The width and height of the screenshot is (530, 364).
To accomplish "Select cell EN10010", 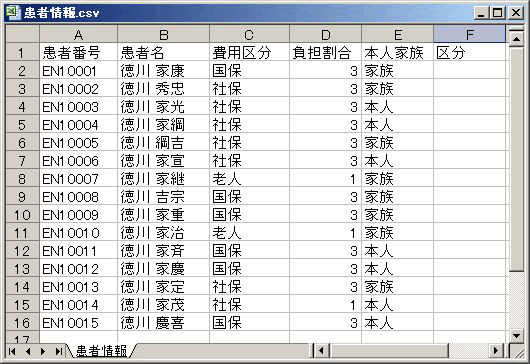I will pyautogui.click(x=78, y=233).
